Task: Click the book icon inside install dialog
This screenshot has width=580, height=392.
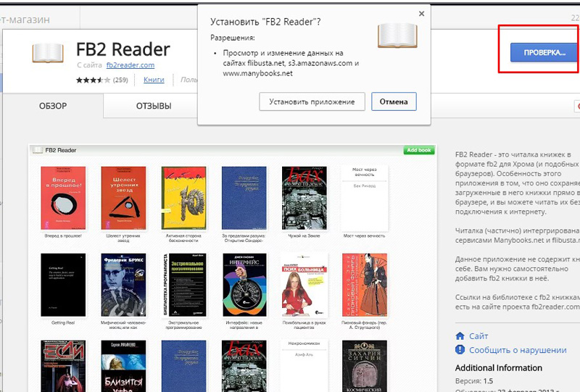Action: [x=397, y=36]
